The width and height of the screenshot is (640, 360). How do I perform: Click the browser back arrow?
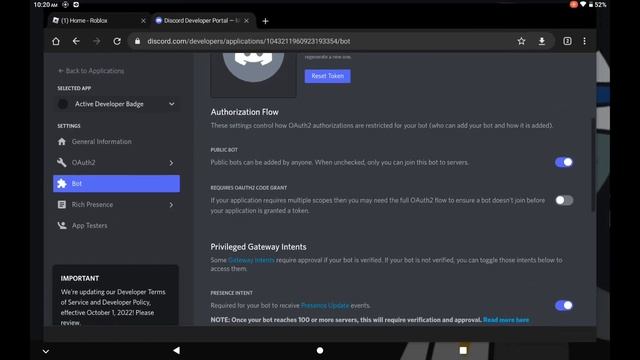tap(76, 41)
